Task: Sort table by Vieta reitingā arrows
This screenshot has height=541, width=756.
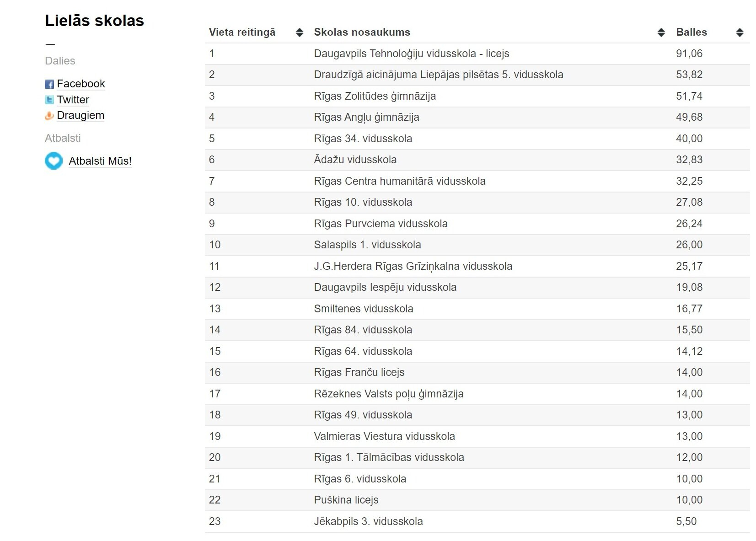Action: tap(300, 32)
